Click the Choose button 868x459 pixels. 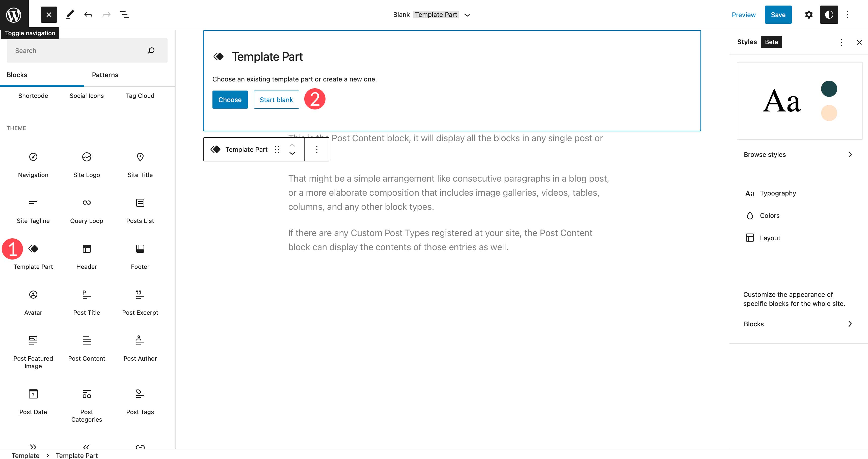point(230,99)
